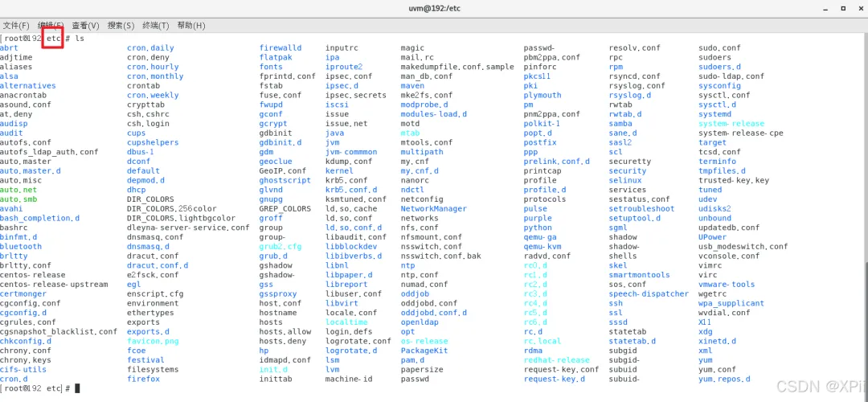Screen dimensions: 868x402
Task: Select the 'smartmontools' directory entry
Action: (640, 275)
